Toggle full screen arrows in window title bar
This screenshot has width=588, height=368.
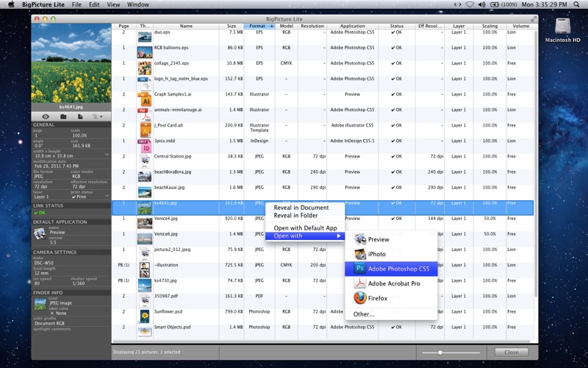coord(533,19)
